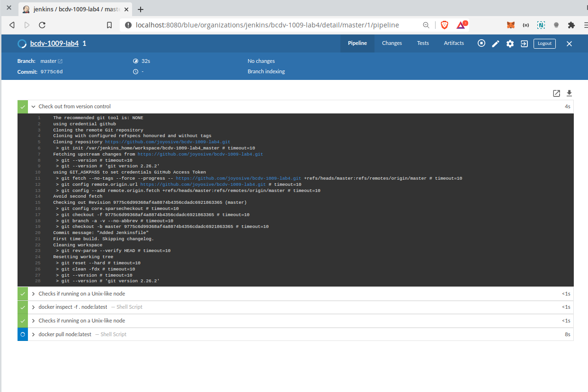The image size is (588, 392).
Task: Open the bcdv-1009-lab4 project link
Action: click(54, 44)
